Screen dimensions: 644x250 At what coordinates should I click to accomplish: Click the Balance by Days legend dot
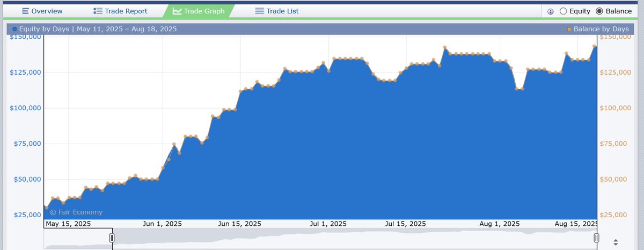pos(569,29)
